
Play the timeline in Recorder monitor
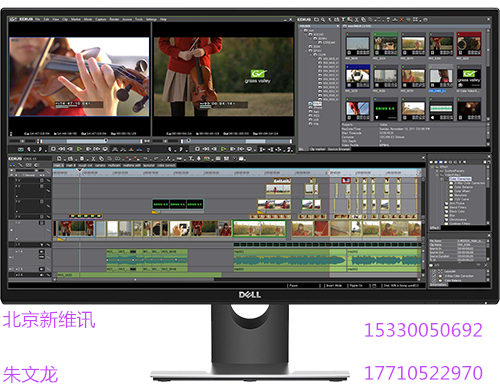pos(223,149)
